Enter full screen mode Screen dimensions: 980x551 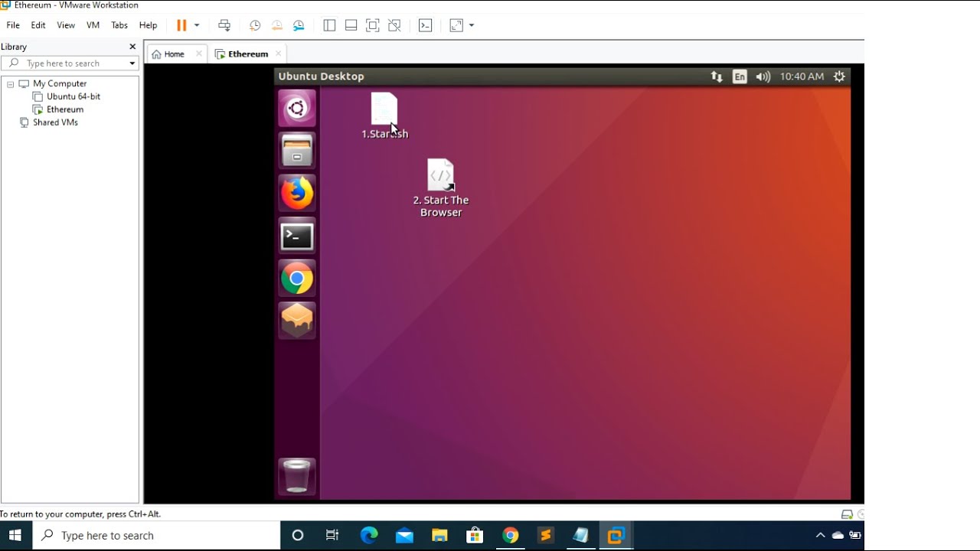373,25
